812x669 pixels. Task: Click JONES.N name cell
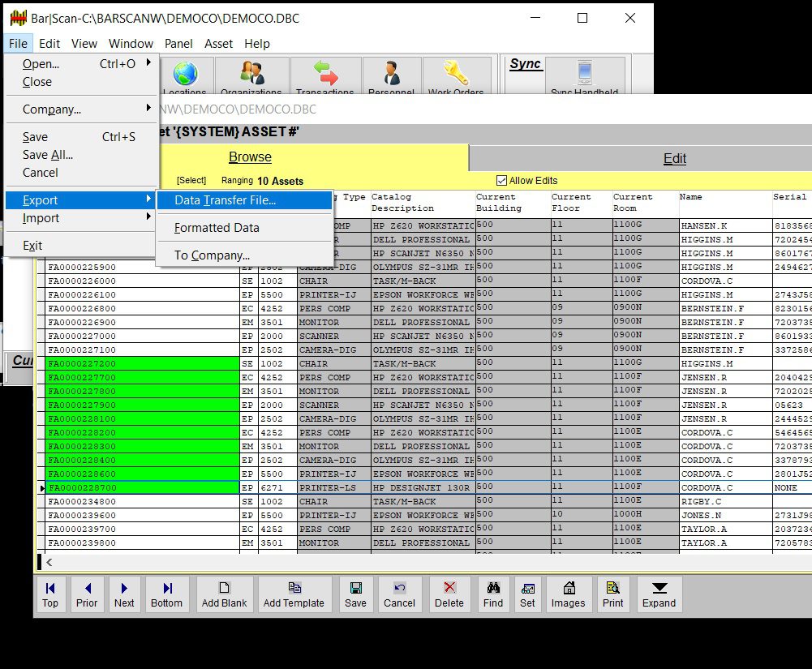[725, 515]
